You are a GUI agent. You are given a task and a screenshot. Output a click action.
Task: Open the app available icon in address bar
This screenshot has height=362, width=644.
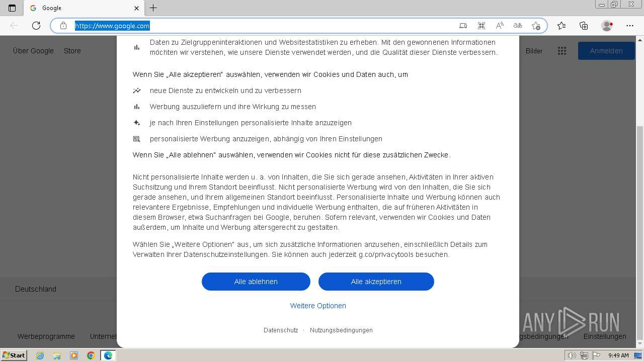click(x=463, y=26)
